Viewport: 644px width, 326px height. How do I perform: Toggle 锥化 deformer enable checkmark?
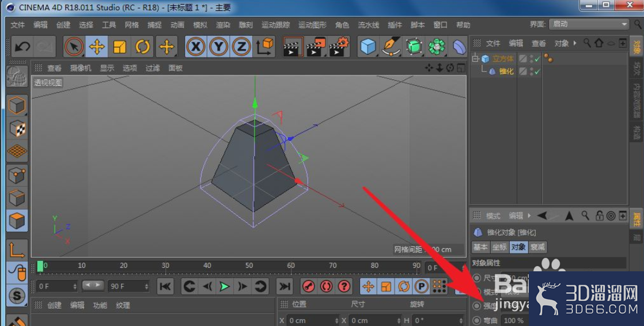537,71
